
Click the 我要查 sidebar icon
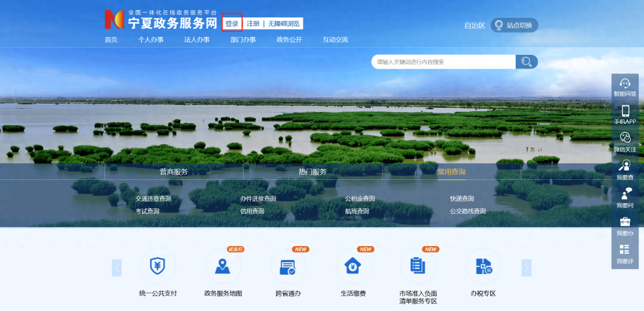tap(625, 166)
